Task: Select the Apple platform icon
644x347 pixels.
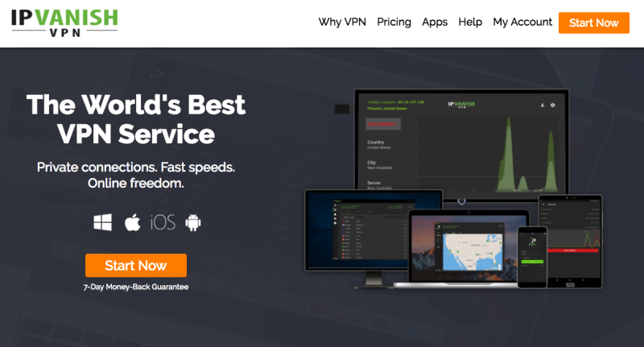Action: click(x=132, y=222)
